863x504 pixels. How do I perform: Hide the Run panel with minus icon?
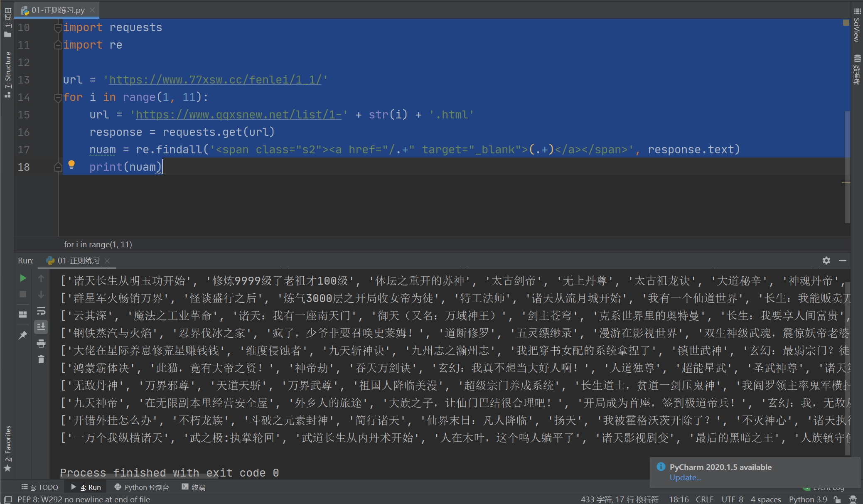click(843, 261)
